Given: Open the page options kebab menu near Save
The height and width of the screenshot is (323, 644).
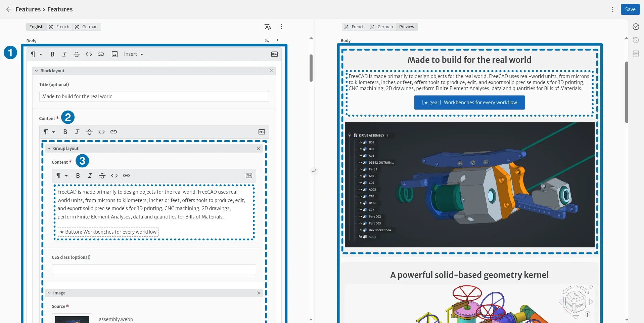Looking at the screenshot, I should coord(613,9).
